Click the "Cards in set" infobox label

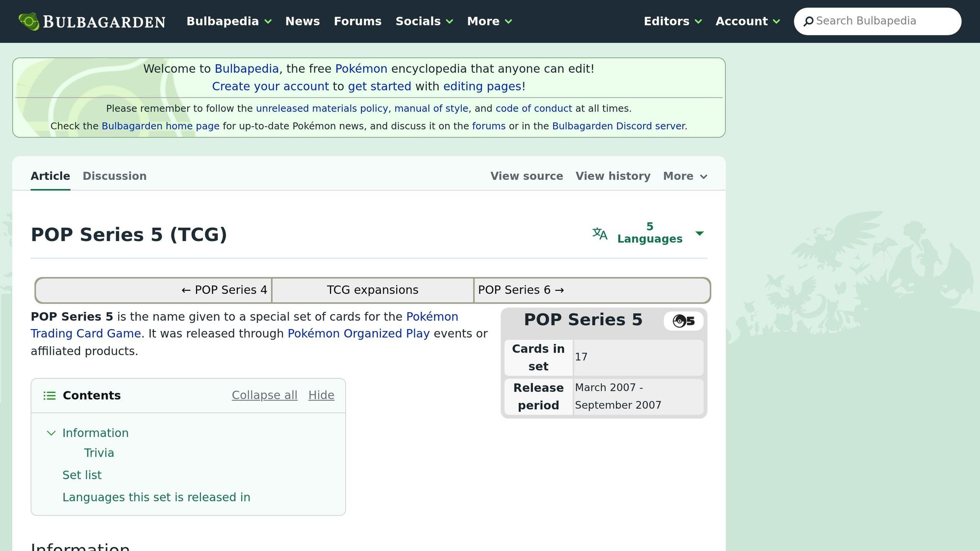(x=538, y=358)
